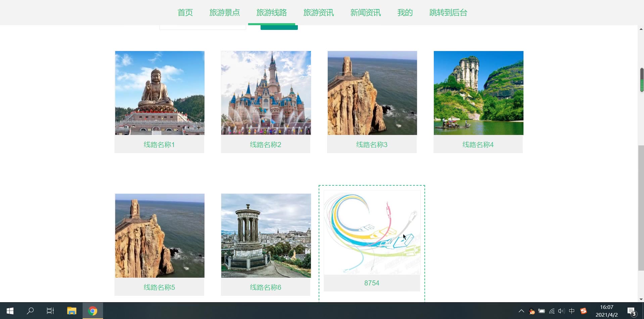Image resolution: width=644 pixels, height=319 pixels.
Task: Click the scrollbar up arrow
Action: point(641,29)
